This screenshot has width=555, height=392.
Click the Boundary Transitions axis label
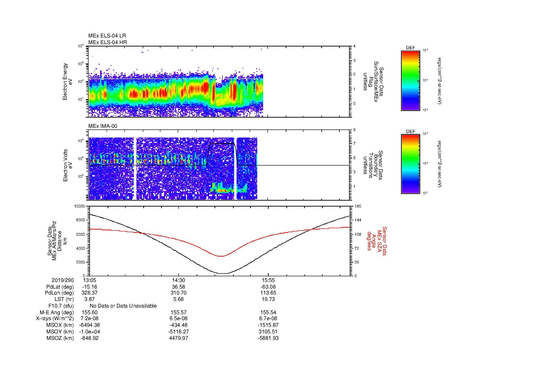click(x=373, y=165)
